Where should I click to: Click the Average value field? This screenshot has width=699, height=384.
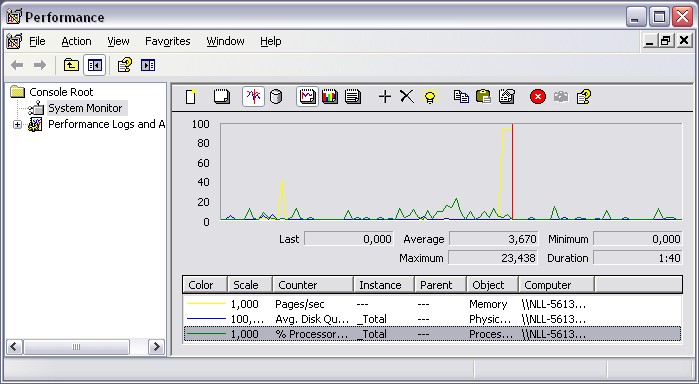(493, 239)
